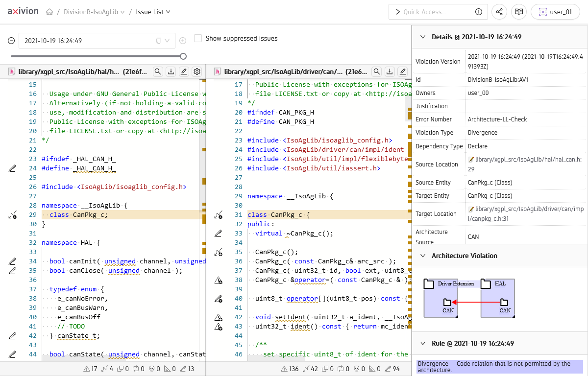Viewport: 588px width, 376px height.
Task: Open the Issue List view dropdown
Action: (153, 12)
